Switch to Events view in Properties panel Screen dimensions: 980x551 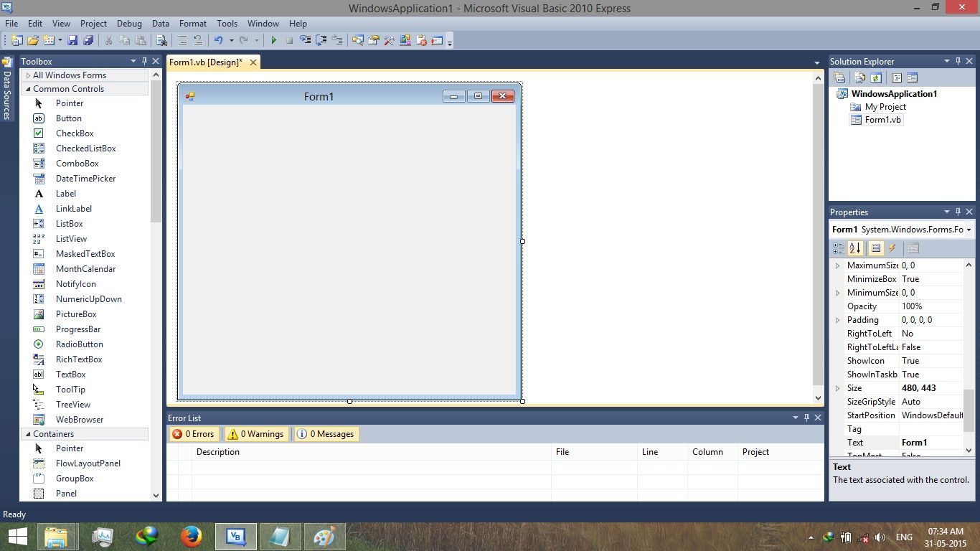pyautogui.click(x=893, y=248)
